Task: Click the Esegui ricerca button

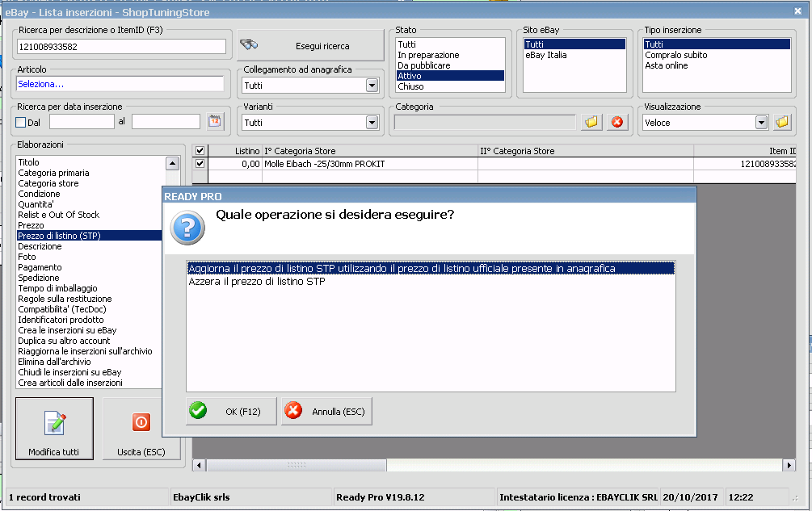Action: (x=310, y=45)
